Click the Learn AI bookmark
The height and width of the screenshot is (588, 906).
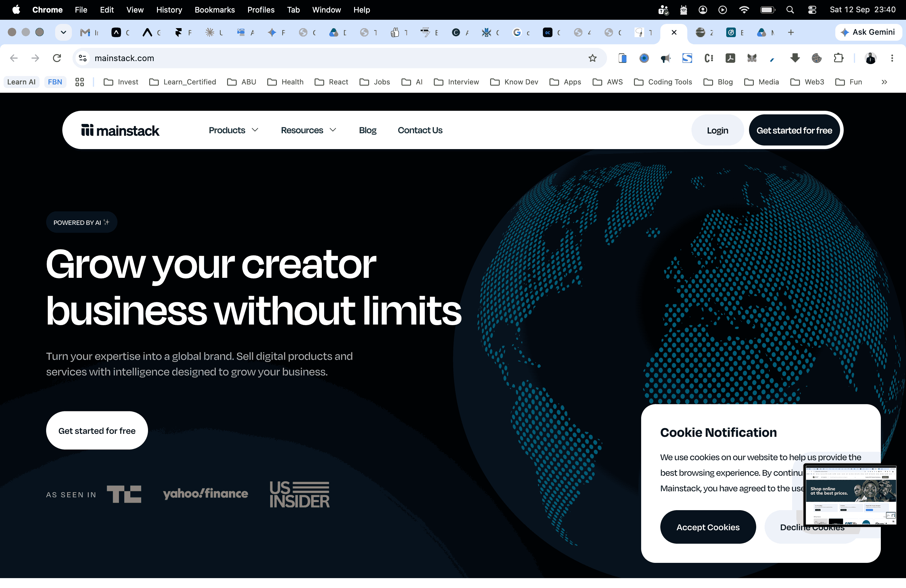[x=21, y=82]
